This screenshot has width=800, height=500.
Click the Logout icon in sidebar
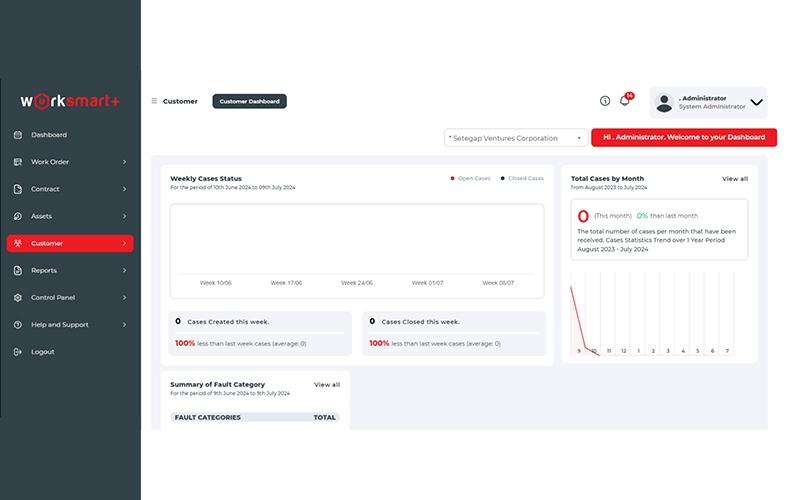click(x=18, y=352)
